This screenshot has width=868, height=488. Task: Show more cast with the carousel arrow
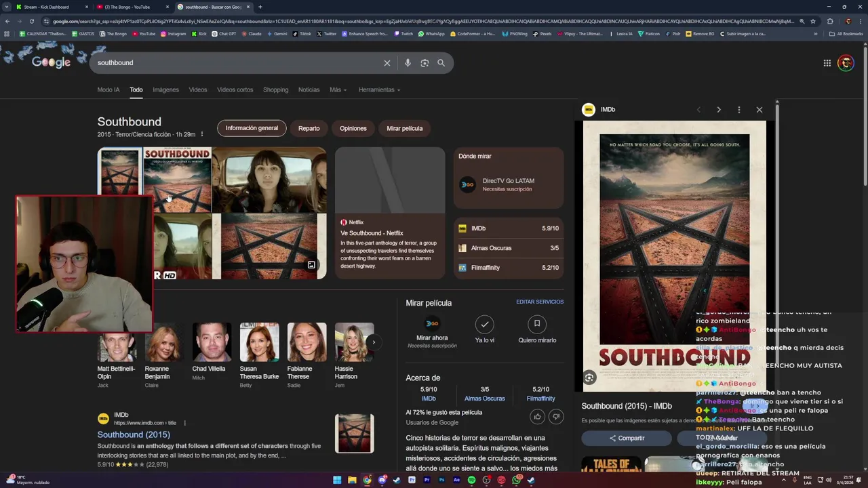click(x=374, y=342)
